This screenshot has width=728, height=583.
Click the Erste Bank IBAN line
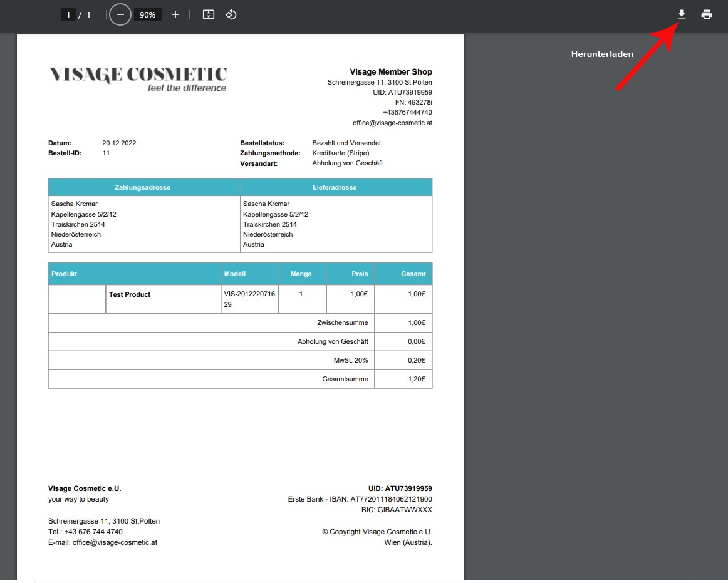pyautogui.click(x=360, y=499)
